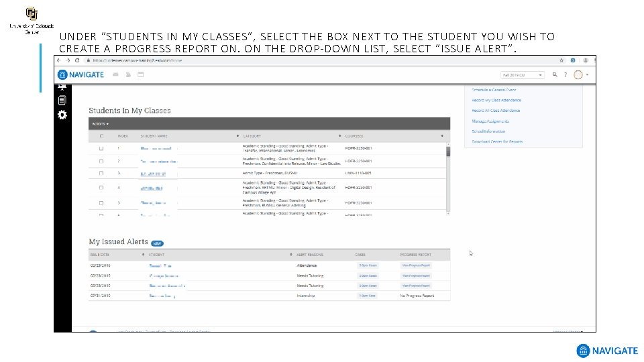The width and height of the screenshot is (644, 362).
Task: Open the help question mark icon
Action: point(566,74)
